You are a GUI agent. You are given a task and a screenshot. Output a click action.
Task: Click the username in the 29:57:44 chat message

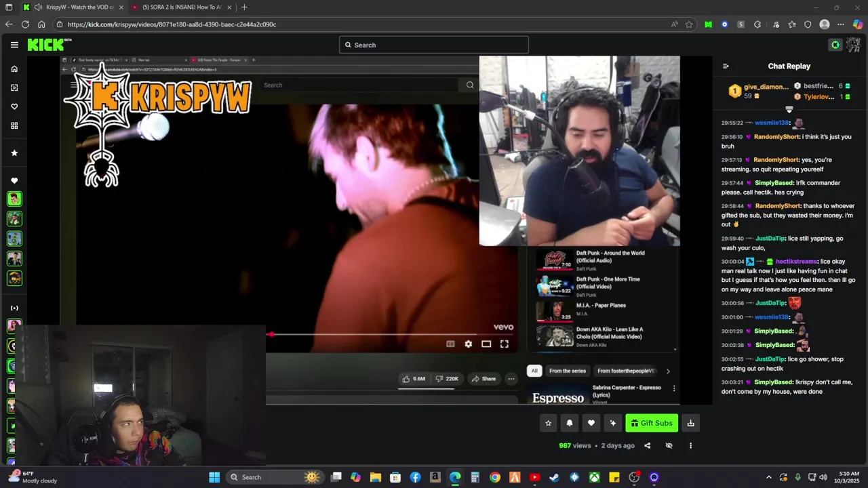tap(774, 183)
